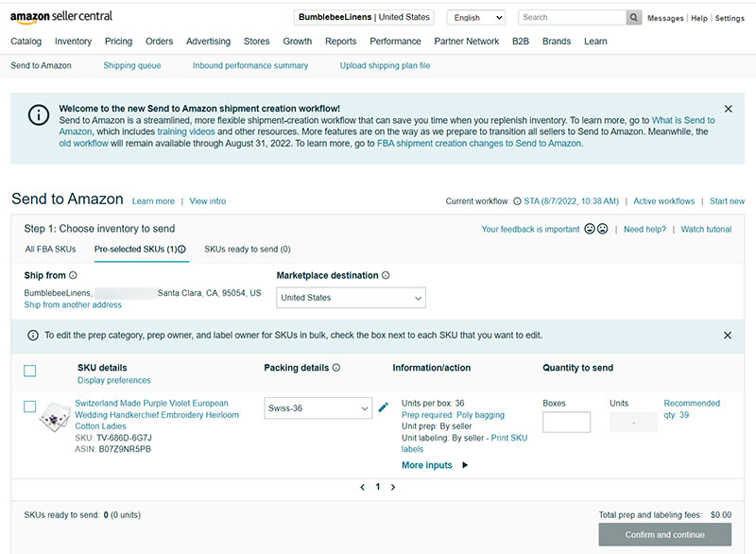
Task: Open the United States marketplace destination dropdown
Action: [351, 298]
